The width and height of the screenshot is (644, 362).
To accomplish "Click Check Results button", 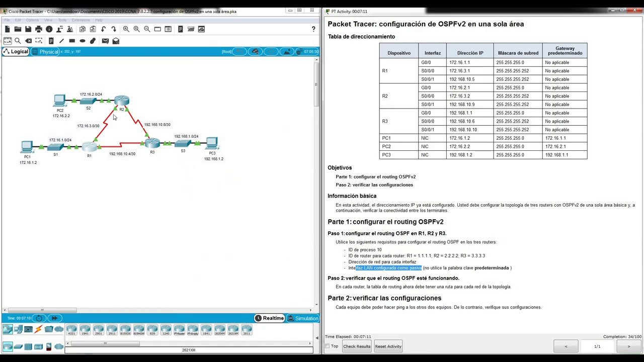I will click(357, 346).
